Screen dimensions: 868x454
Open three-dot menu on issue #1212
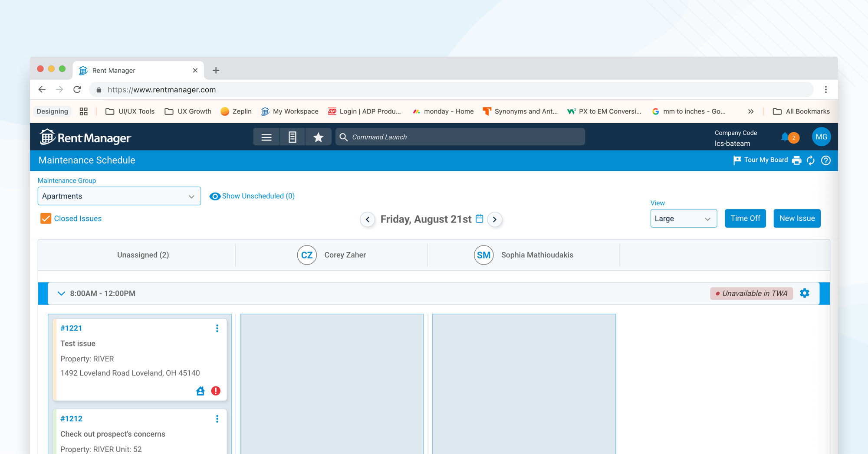[x=217, y=419]
